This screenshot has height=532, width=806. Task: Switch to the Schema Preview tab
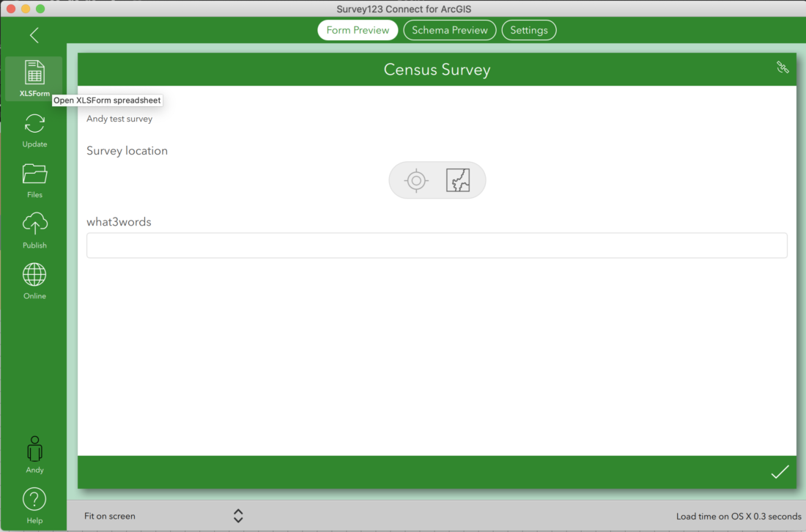(450, 30)
